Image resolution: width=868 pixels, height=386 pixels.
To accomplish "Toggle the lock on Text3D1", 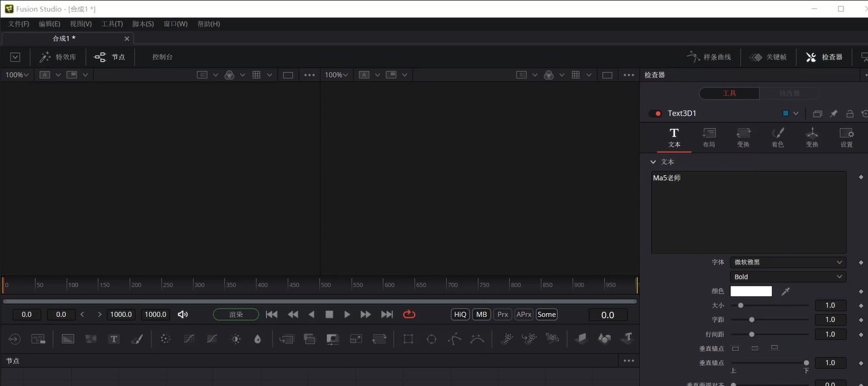I will coord(849,114).
